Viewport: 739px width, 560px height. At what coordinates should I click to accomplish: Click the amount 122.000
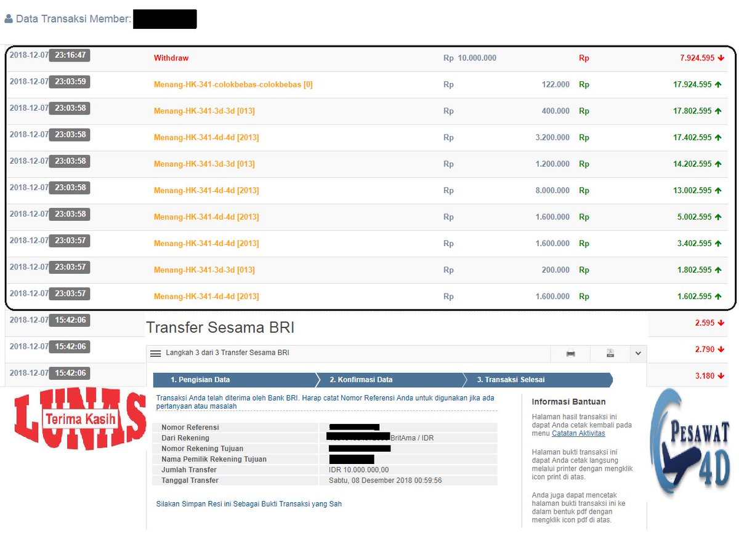[555, 84]
